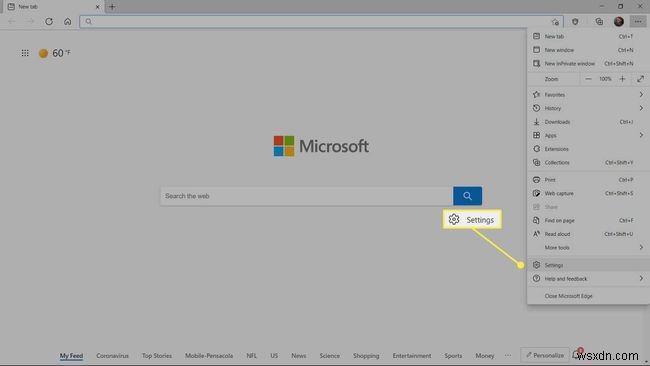
Task: Choose Print from the menu
Action: (x=588, y=180)
